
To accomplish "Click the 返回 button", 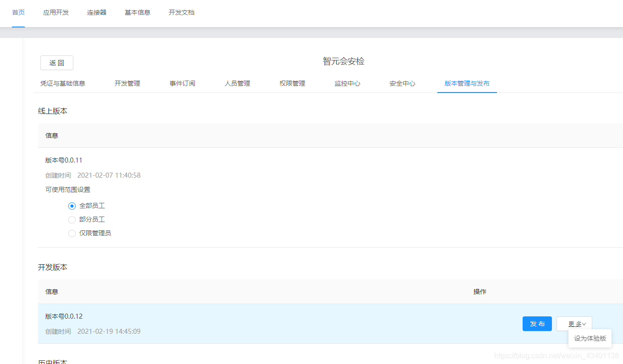I will [x=57, y=63].
